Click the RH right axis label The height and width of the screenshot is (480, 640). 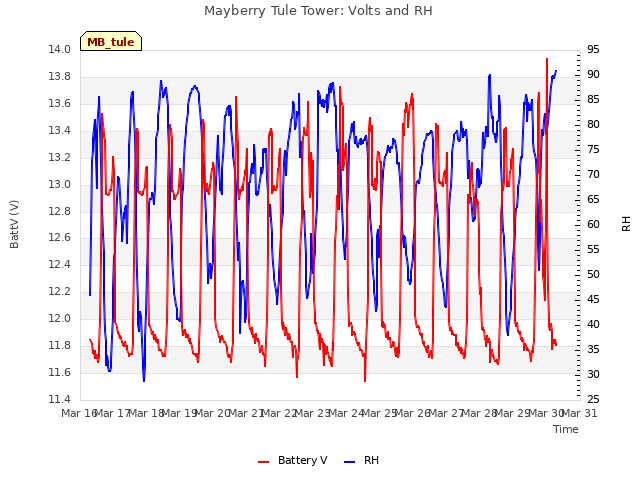tap(626, 224)
